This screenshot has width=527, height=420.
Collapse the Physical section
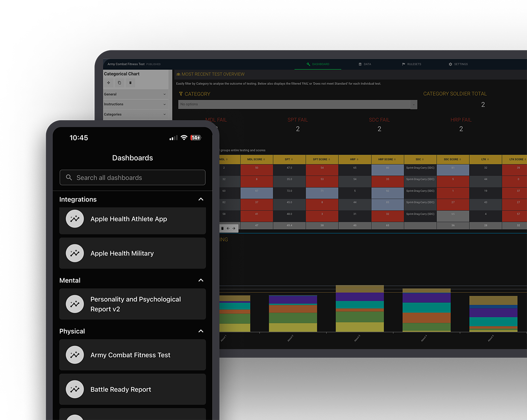pos(201,331)
